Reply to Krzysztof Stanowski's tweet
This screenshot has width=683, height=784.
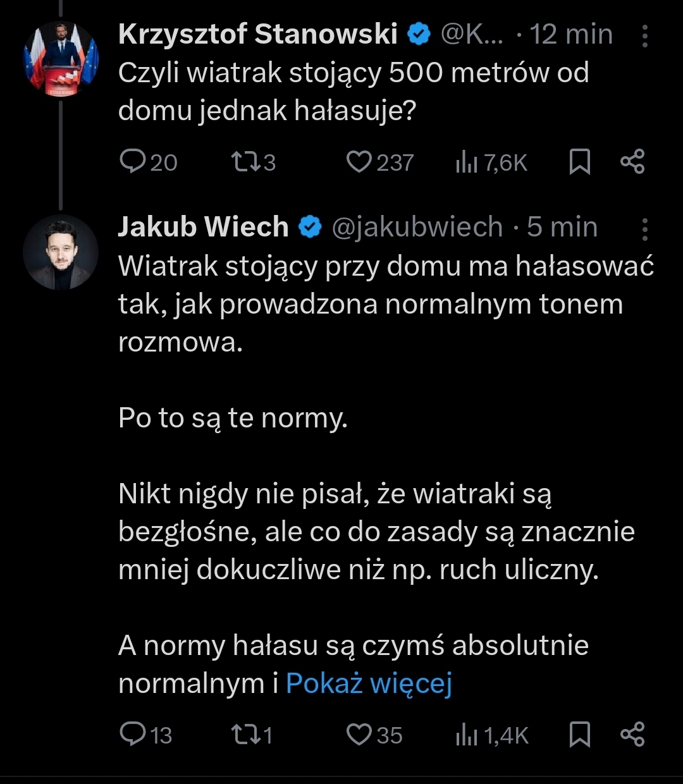click(x=133, y=162)
